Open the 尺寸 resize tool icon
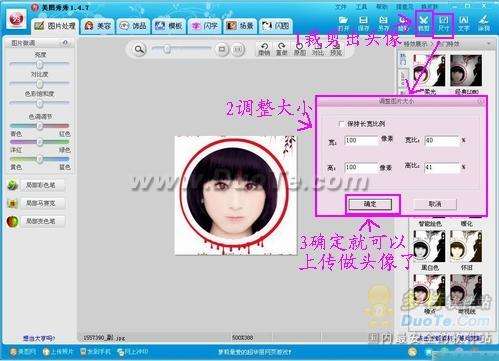 444,23
